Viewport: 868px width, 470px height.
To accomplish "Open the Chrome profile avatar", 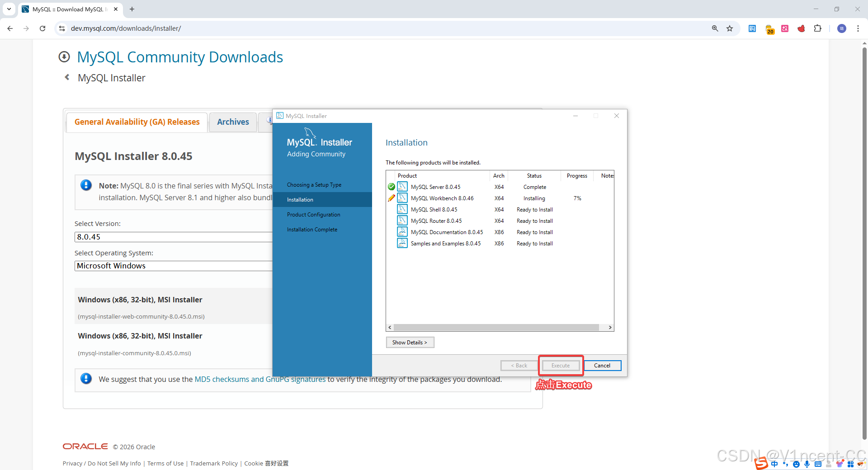I will coord(842,28).
